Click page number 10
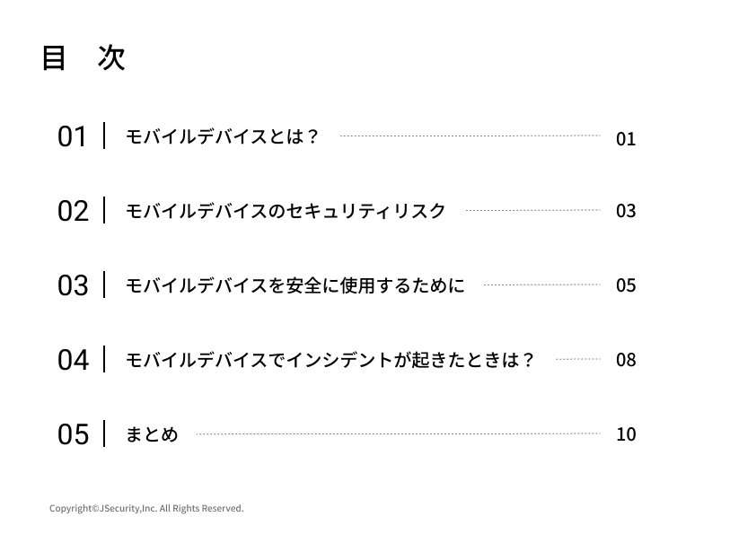The width and height of the screenshot is (756, 534). 626,434
